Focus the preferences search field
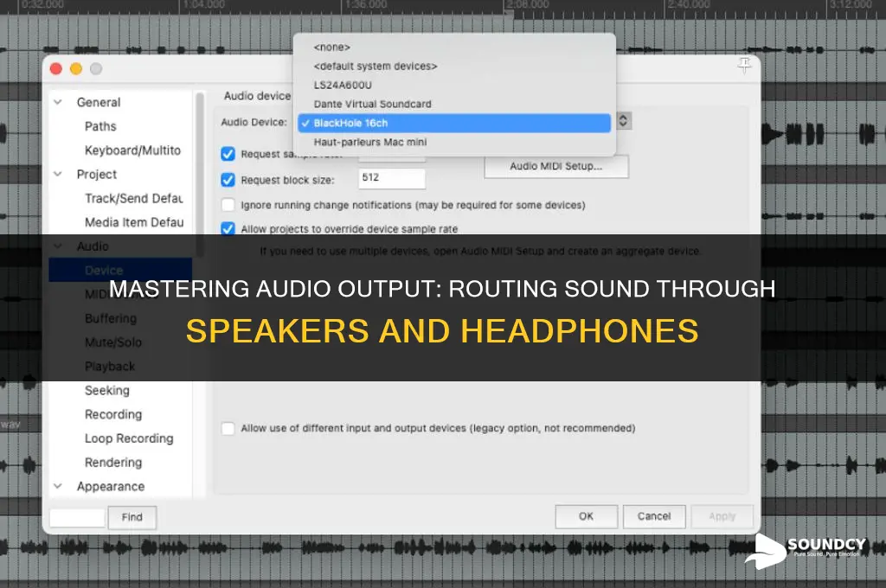The image size is (886, 588). (x=77, y=517)
